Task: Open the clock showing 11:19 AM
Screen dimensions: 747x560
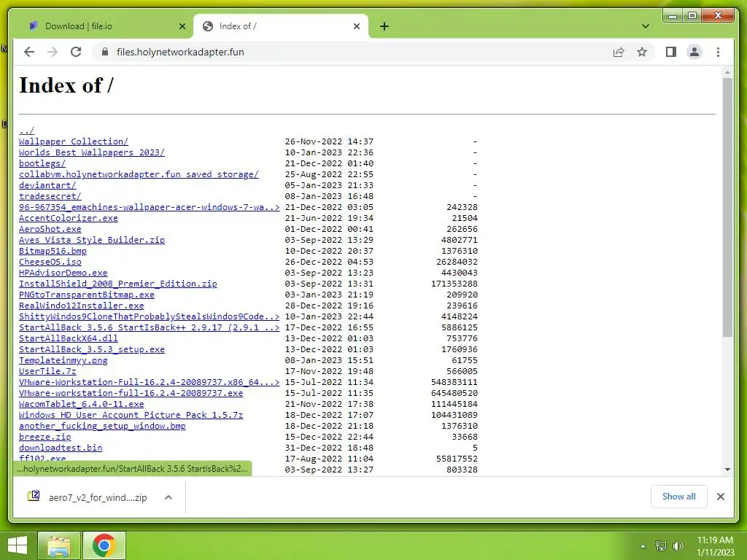Action: coord(715,546)
